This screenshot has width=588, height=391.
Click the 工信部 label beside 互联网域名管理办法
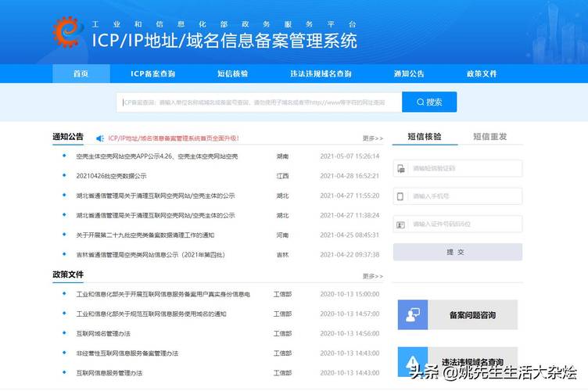tap(282, 334)
